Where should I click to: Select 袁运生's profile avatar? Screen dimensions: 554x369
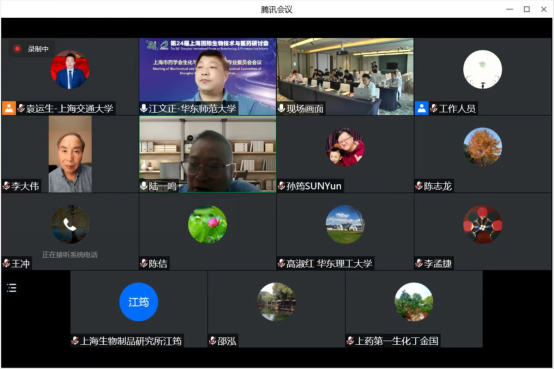click(70, 70)
